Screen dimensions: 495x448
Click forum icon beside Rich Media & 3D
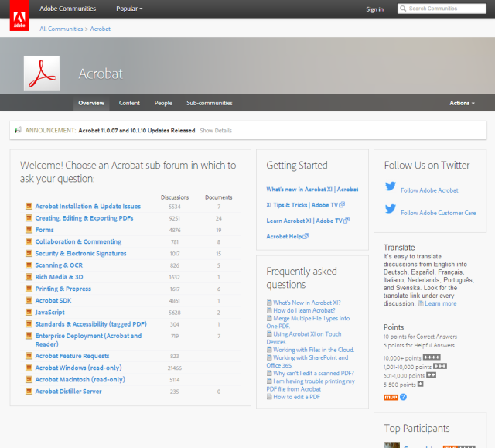[x=29, y=277]
